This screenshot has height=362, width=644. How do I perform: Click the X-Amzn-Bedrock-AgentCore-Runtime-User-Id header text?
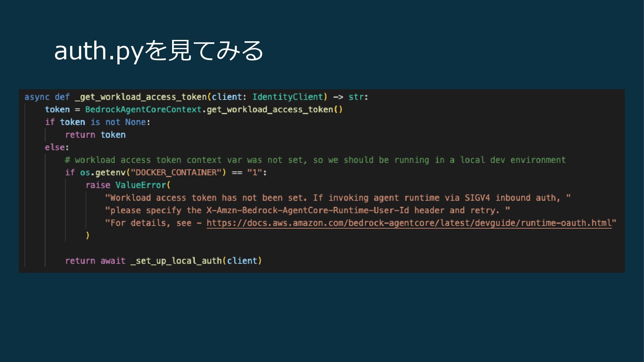tap(308, 210)
